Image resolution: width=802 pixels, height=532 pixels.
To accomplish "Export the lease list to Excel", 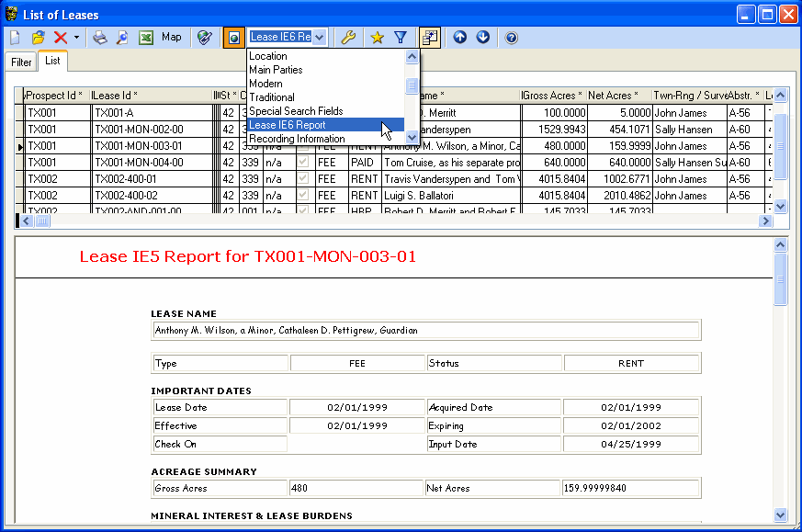I will [147, 38].
